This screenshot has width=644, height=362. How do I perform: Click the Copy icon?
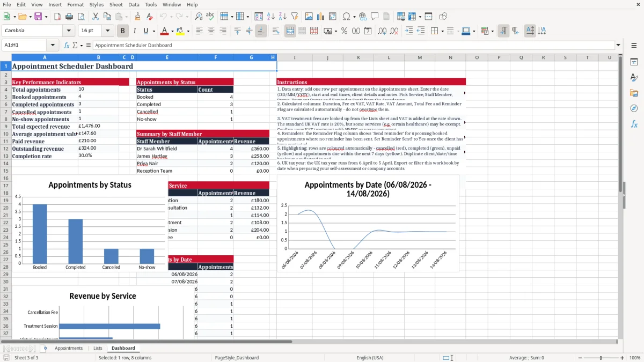point(106,17)
